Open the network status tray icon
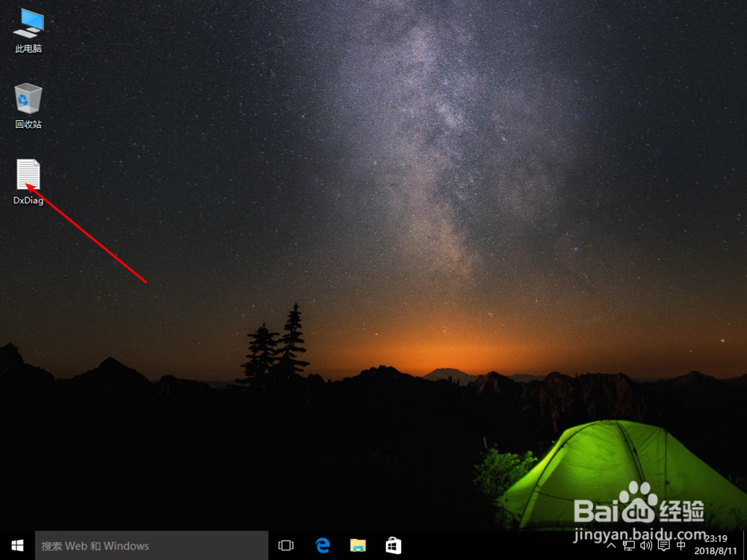Screen dimensions: 747x560 pos(628,546)
